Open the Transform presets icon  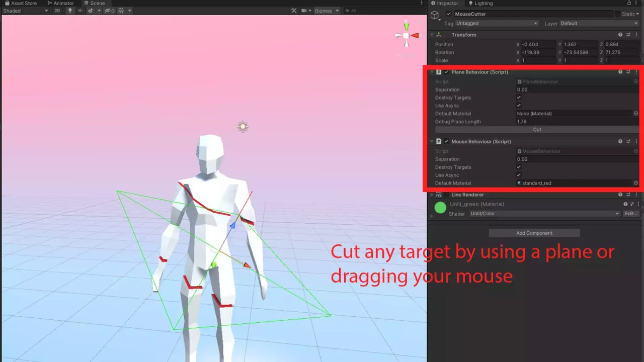click(628, 34)
